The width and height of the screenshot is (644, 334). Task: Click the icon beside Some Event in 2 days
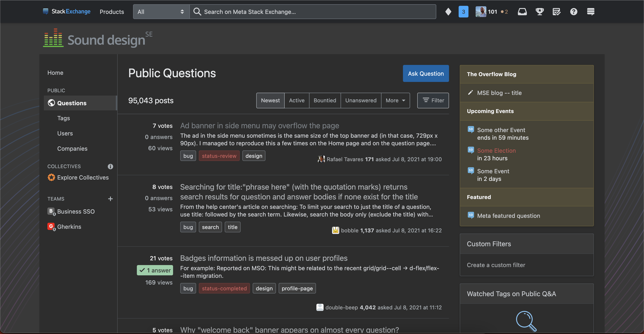pyautogui.click(x=471, y=171)
